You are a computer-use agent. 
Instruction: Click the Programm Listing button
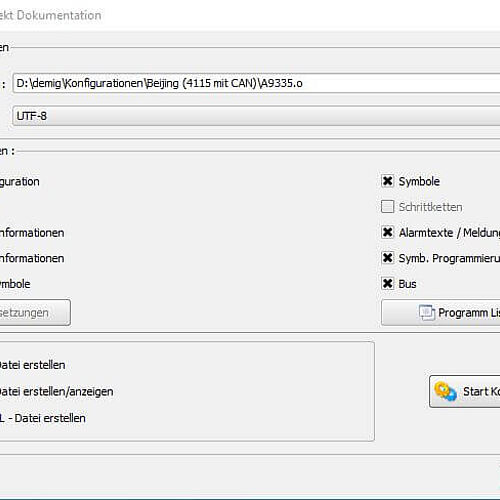441,313
